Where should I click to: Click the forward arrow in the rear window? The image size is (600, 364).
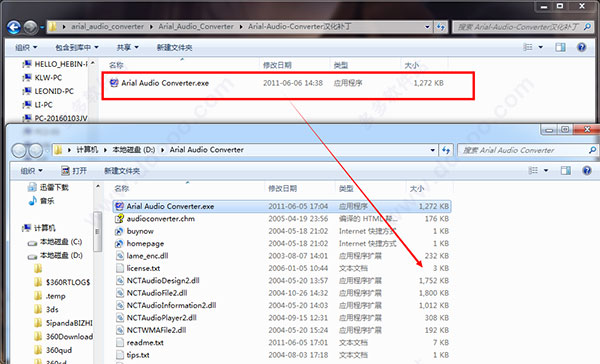[x=31, y=27]
